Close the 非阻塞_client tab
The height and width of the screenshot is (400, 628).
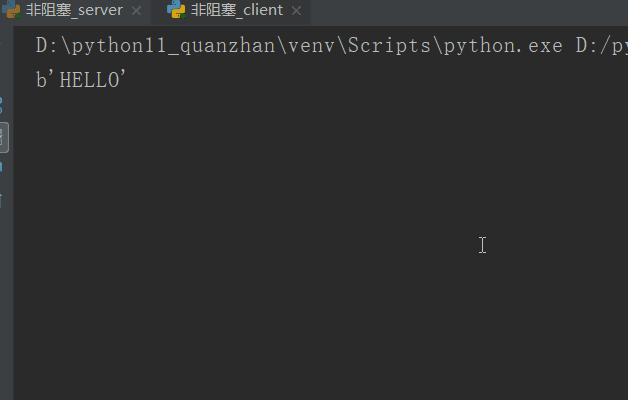(x=296, y=11)
